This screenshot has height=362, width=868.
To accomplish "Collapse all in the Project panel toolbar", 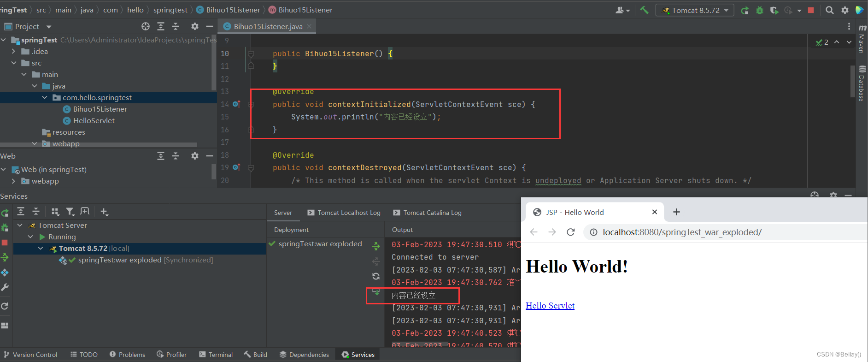I will tap(176, 26).
